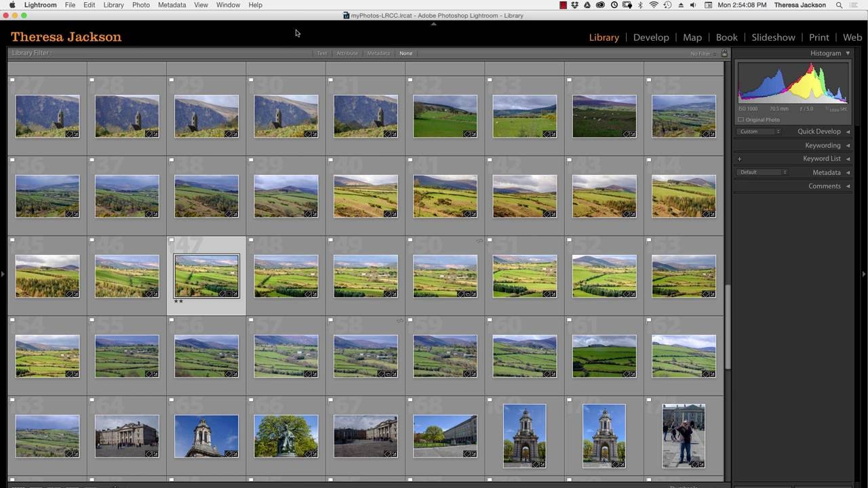
Task: Toggle flag on thumbnail 127
Action: tap(12, 80)
